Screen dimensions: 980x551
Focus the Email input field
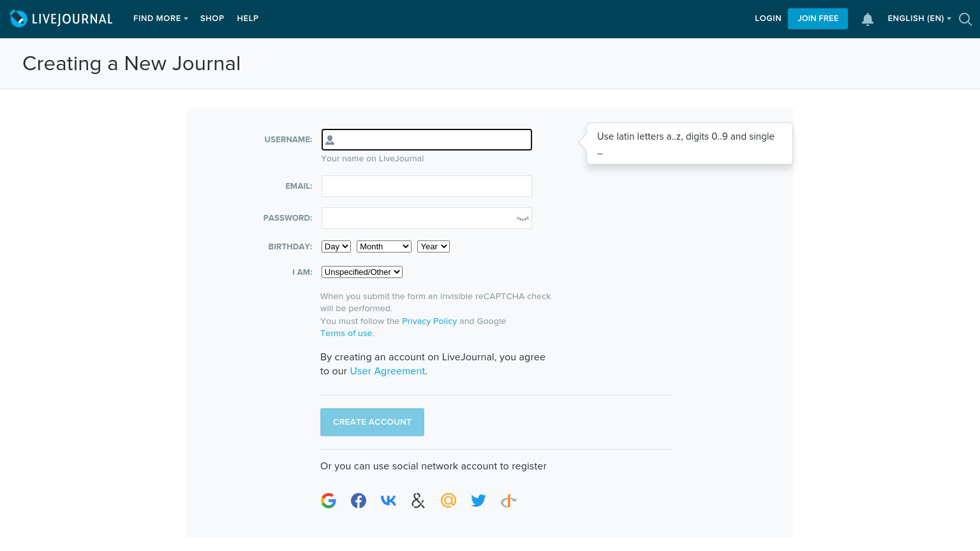427,186
